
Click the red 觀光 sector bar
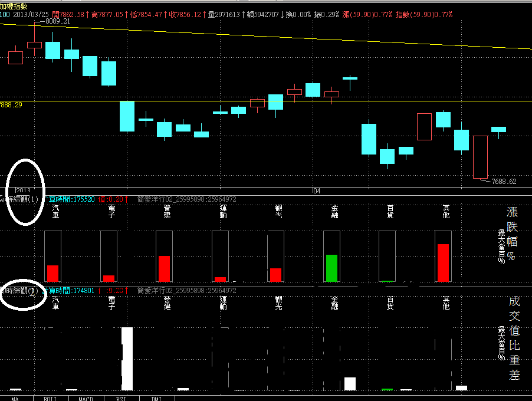[275, 275]
